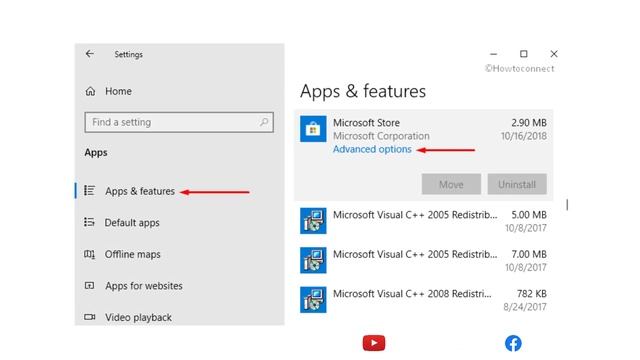Open Advanced options link for Microsoft Store
This screenshot has height=360, width=640.
(372, 149)
